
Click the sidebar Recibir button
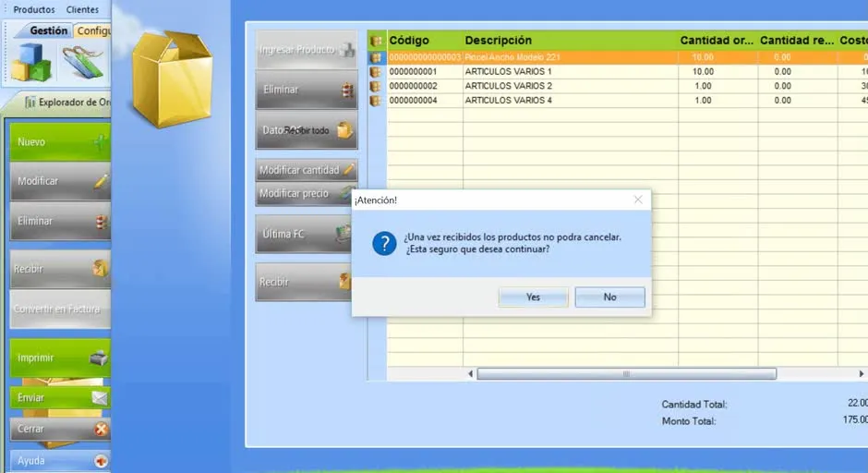60,269
